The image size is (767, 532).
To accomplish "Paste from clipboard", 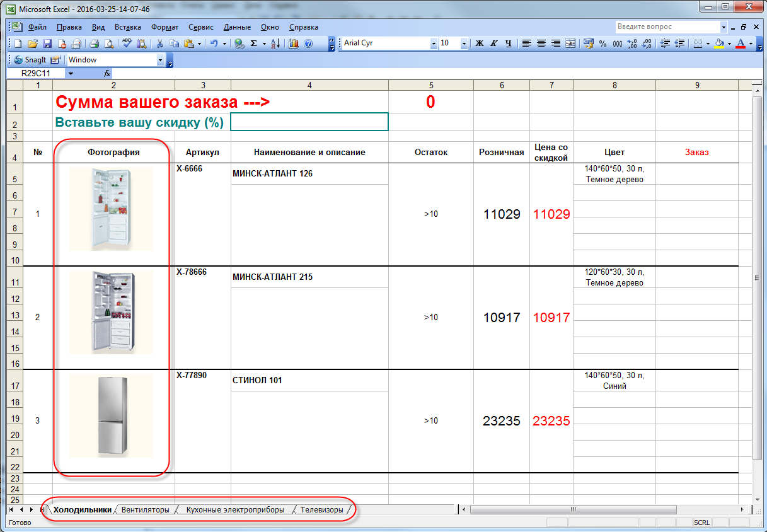I will (189, 43).
